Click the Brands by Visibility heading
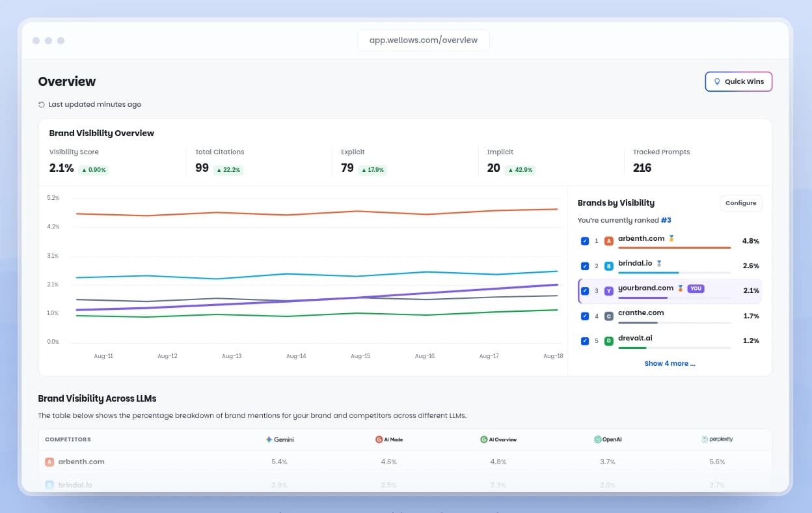The width and height of the screenshot is (812, 513). coord(616,202)
